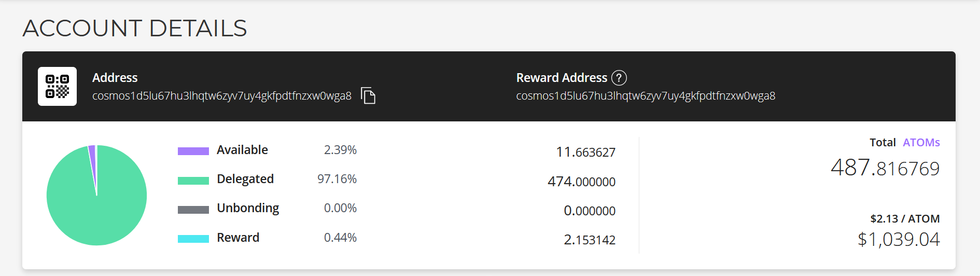Click the Unbonding label
Viewport: 980px width, 276px height.
click(x=248, y=208)
